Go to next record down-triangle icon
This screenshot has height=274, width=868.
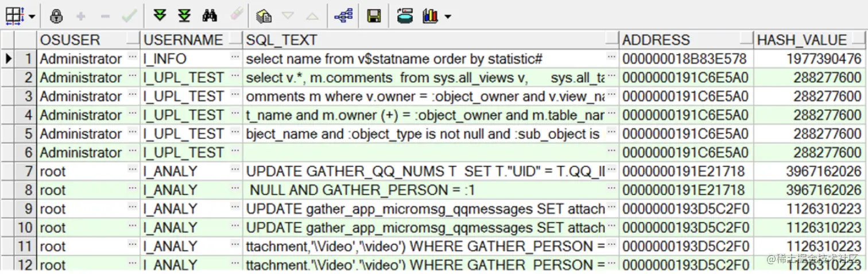288,16
